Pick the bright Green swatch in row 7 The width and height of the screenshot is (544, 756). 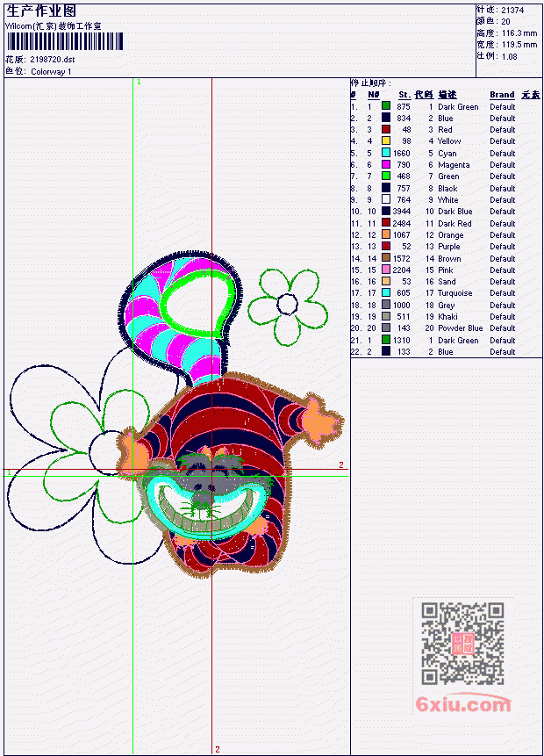click(386, 176)
